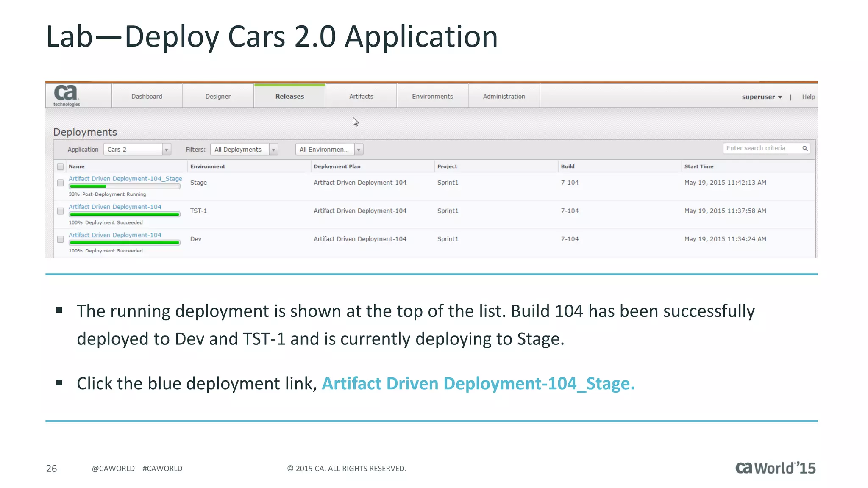
Task: Click the TST-1 environment cell
Action: [x=198, y=211]
